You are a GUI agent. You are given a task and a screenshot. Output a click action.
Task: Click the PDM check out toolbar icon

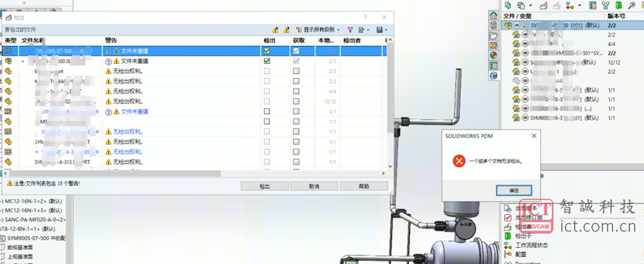[x=544, y=5]
